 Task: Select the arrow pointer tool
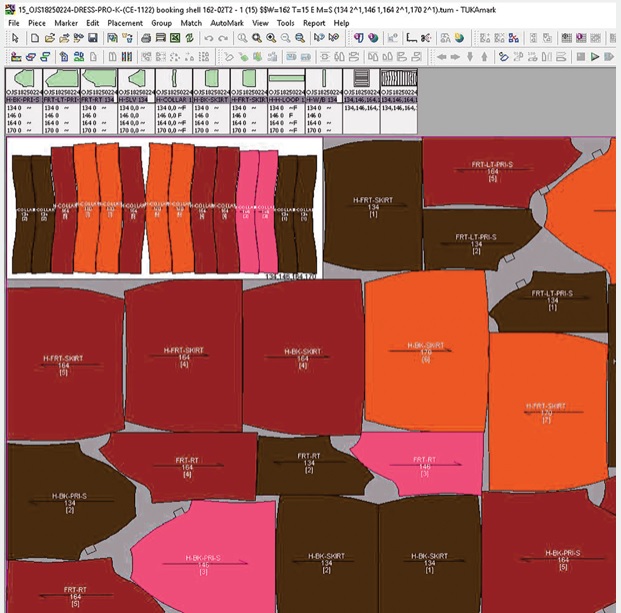click(x=14, y=38)
